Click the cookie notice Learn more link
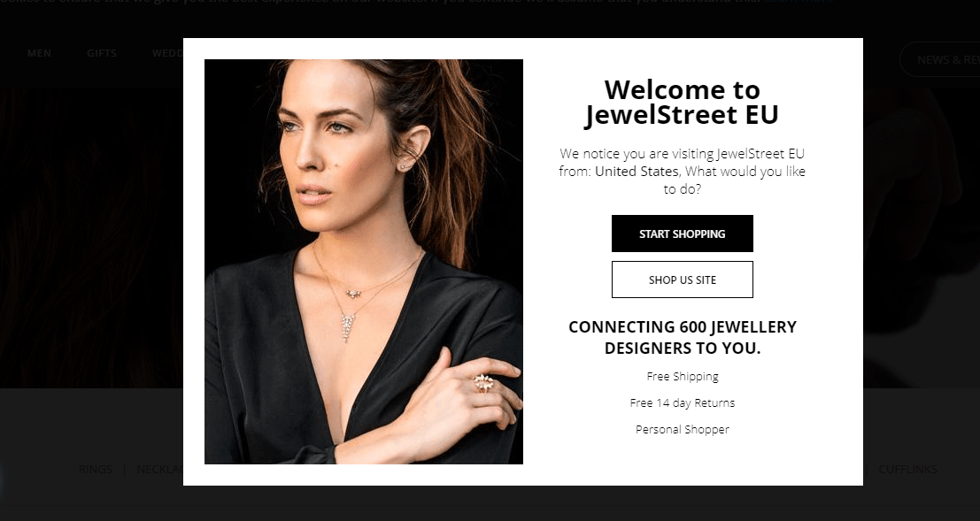This screenshot has height=521, width=980. click(799, 2)
